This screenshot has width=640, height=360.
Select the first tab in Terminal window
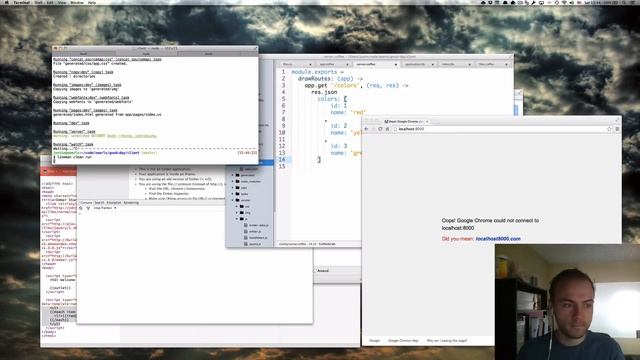pyautogui.click(x=84, y=53)
